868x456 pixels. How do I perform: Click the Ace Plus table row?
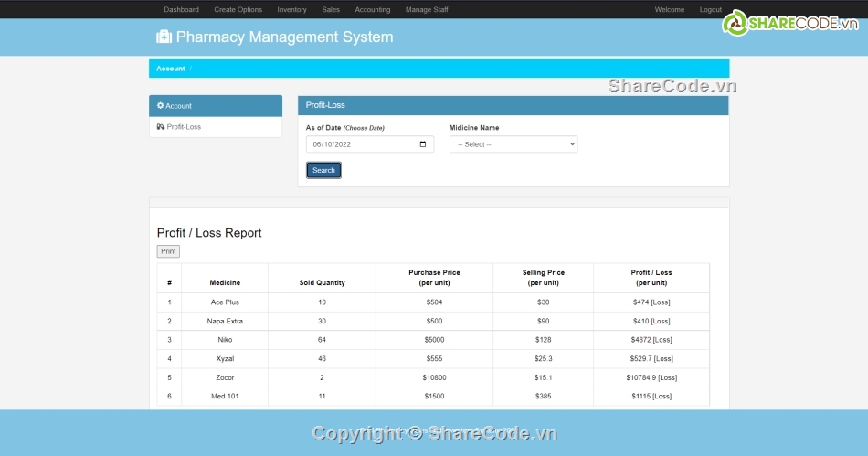[225, 302]
